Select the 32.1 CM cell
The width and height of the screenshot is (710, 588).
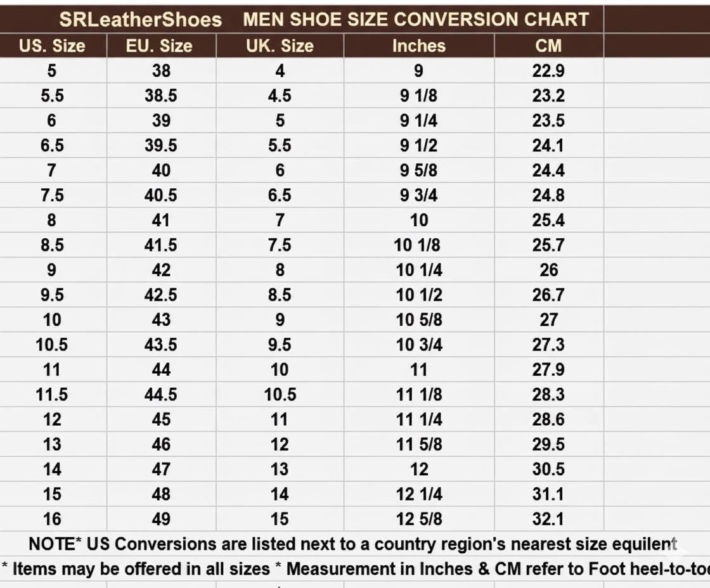(548, 519)
